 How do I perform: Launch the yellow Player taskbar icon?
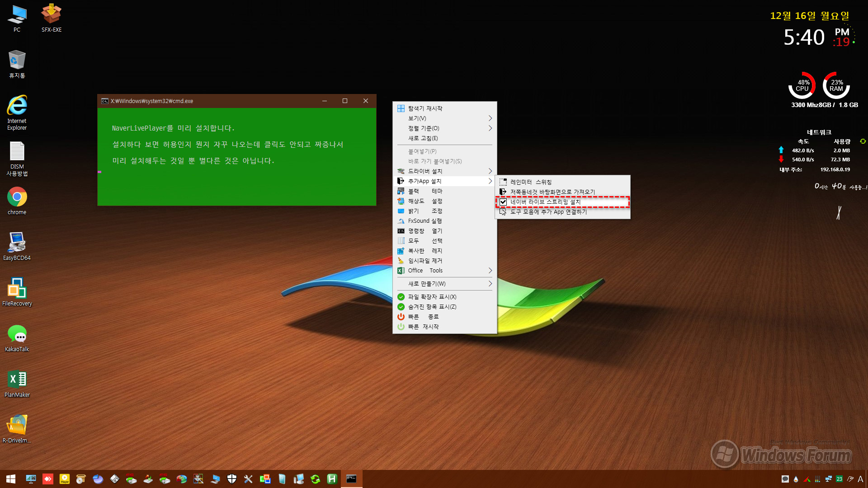coord(65,479)
